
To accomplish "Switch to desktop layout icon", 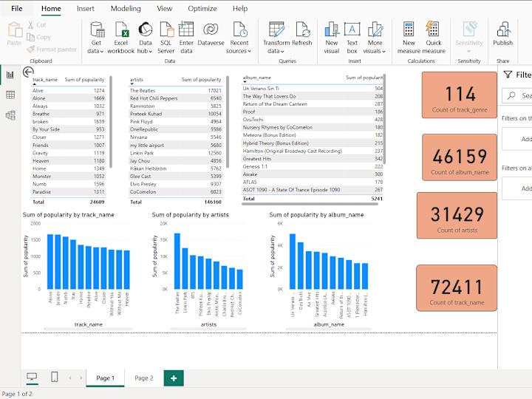I will coord(32,377).
